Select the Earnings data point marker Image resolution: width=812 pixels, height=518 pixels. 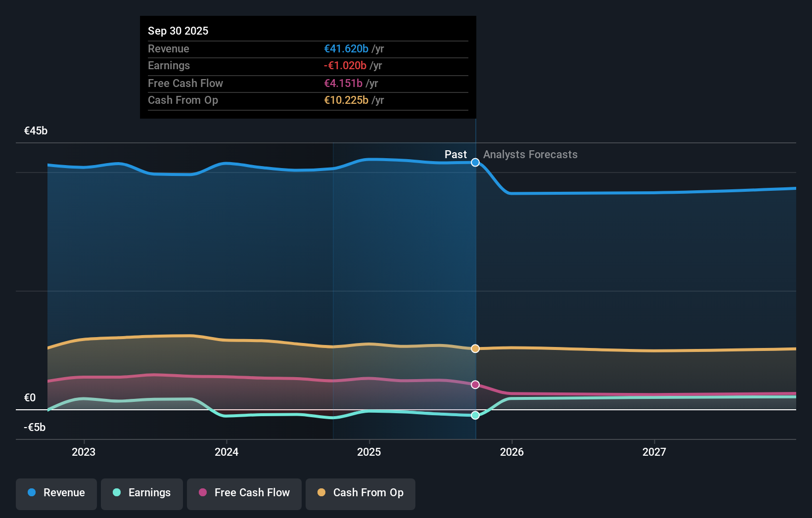475,415
